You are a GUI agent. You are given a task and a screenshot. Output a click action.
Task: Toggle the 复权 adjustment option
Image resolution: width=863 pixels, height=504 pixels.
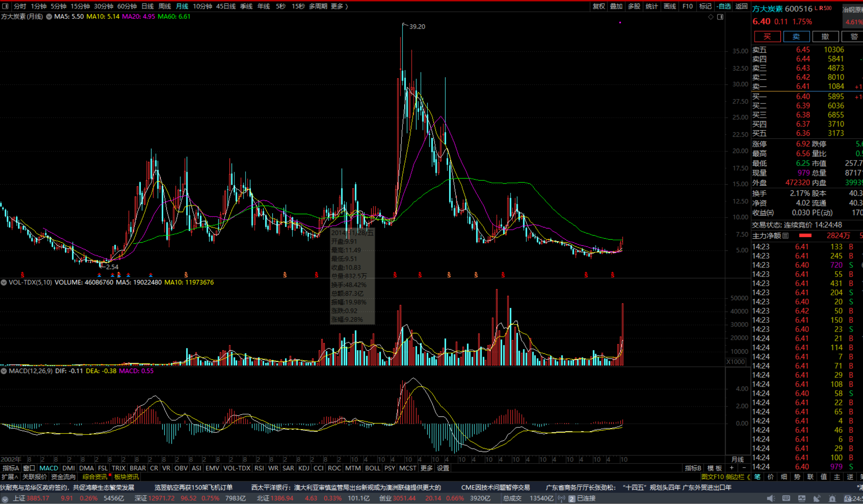tap(599, 6)
